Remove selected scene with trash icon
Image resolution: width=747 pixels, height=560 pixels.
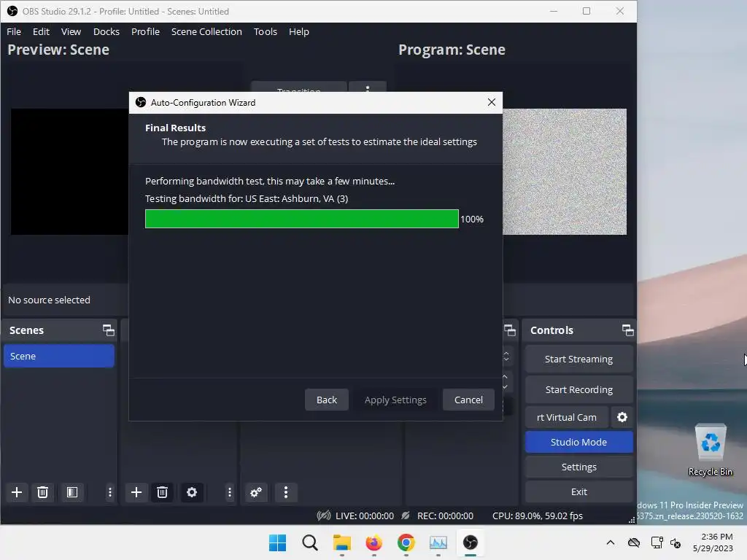pos(42,492)
